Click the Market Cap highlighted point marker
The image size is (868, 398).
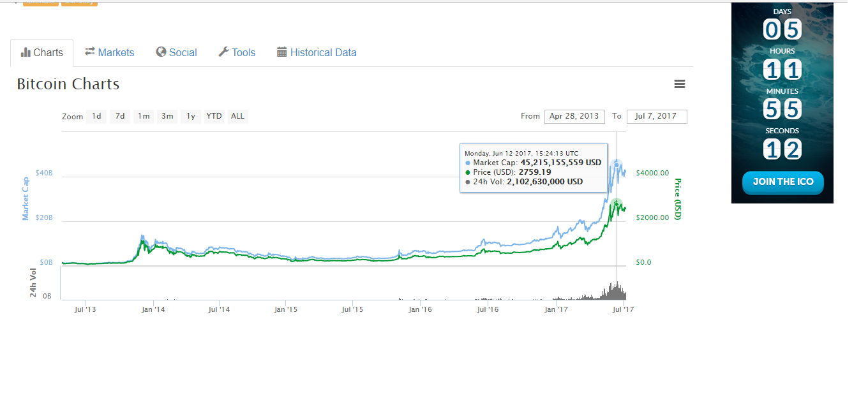(x=617, y=165)
